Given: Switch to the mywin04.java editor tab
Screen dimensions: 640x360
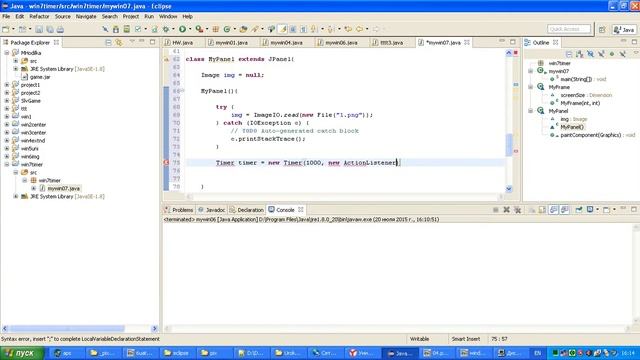Looking at the screenshot, I should pyautogui.click(x=286, y=42).
